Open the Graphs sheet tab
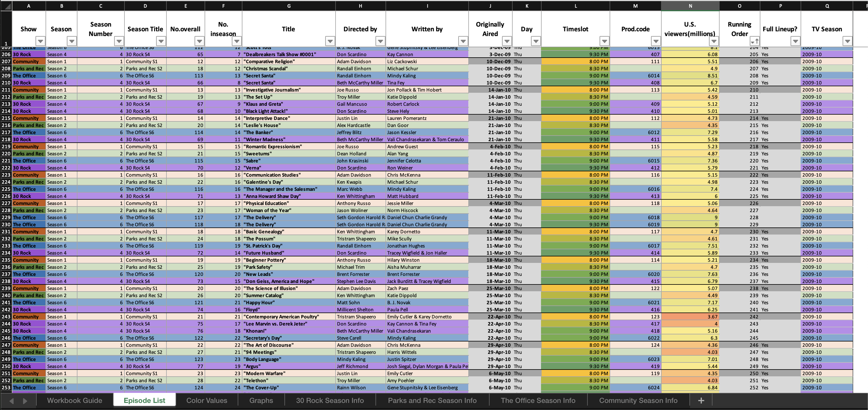 [261, 400]
